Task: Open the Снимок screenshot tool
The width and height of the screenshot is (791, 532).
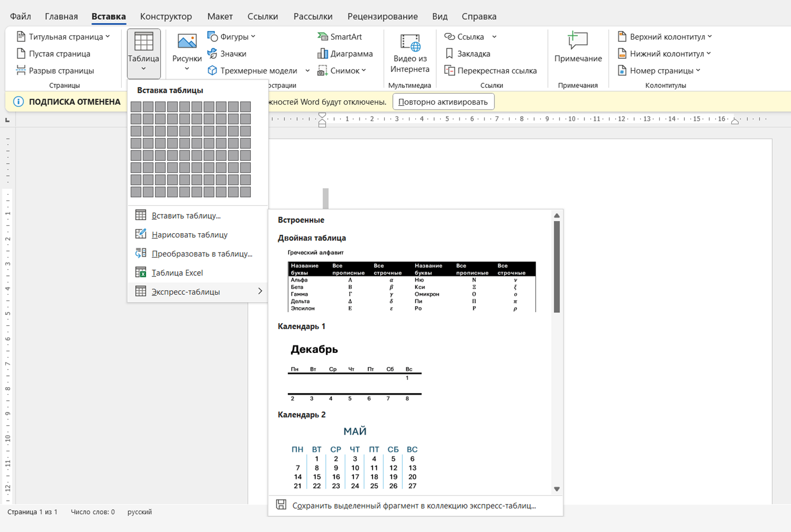Action: 341,70
